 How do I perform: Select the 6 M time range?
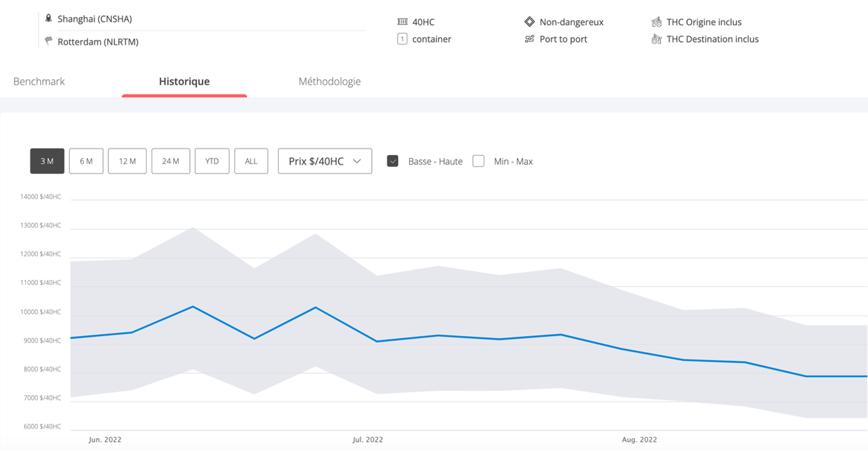[x=86, y=161]
